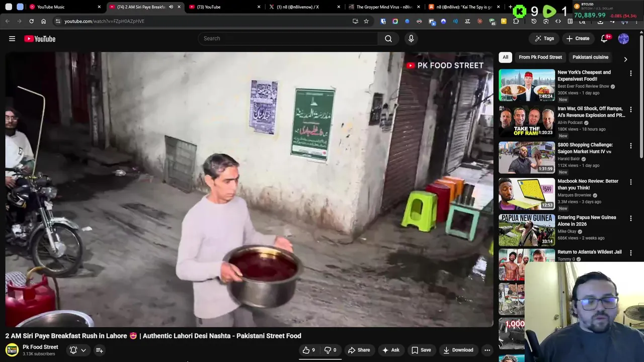Open menu for Entering Papua New Guinea video

click(x=631, y=218)
